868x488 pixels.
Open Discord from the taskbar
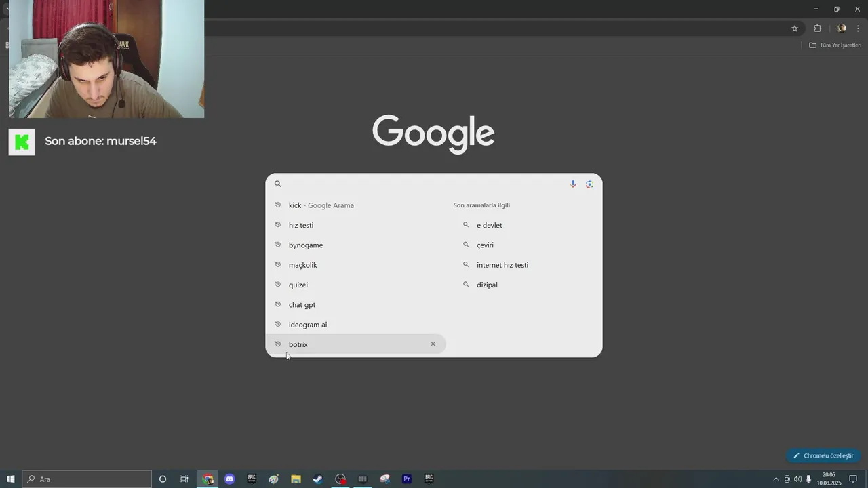[x=230, y=479]
